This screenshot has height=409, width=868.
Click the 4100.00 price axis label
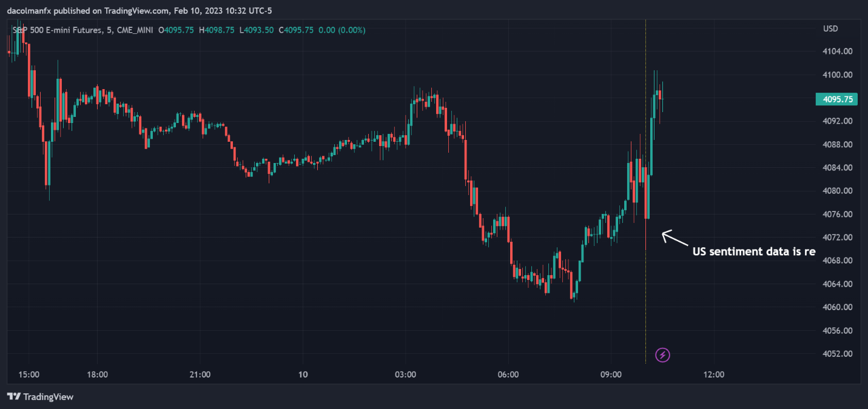click(x=838, y=75)
